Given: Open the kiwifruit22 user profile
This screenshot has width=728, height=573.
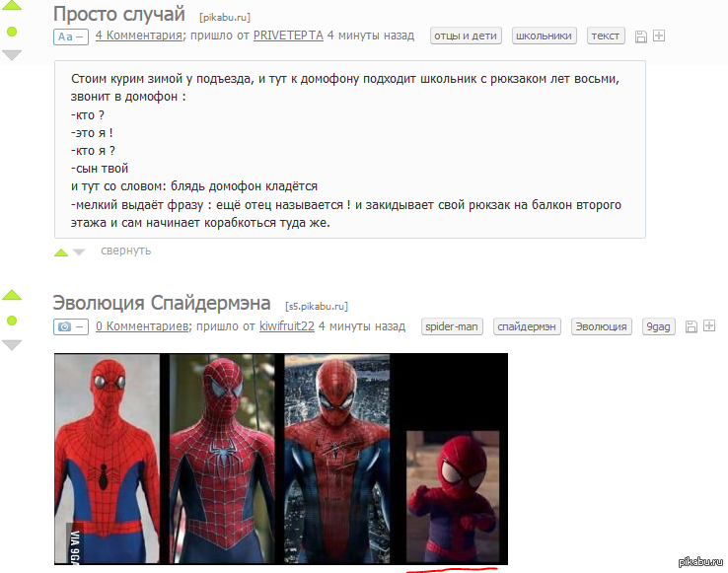Looking at the screenshot, I should click(286, 326).
